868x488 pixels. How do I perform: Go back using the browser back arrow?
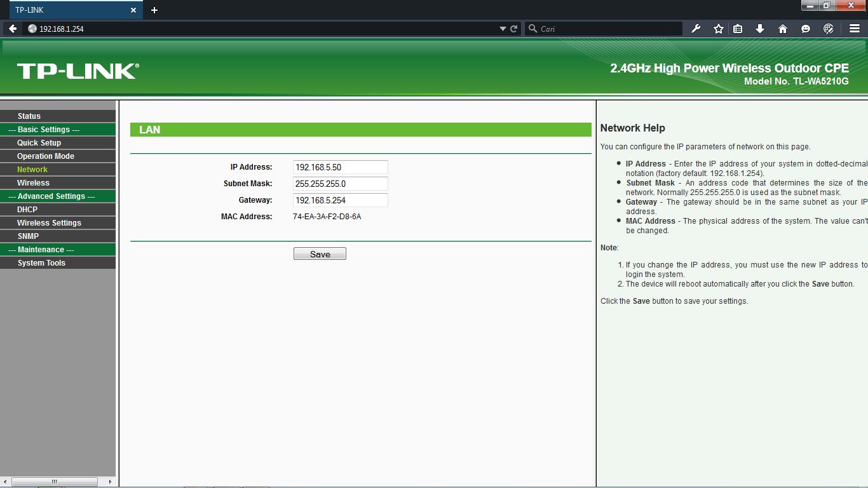pos(13,29)
